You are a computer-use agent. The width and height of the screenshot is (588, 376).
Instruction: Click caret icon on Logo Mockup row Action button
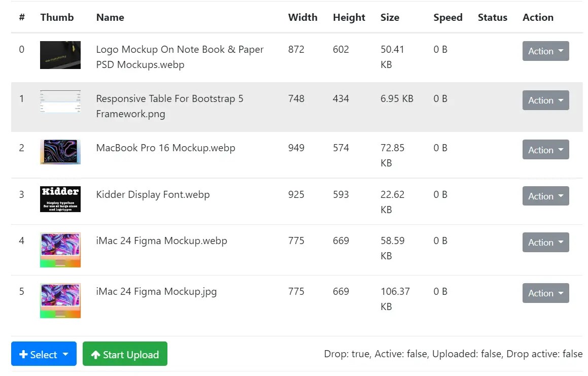click(x=560, y=51)
